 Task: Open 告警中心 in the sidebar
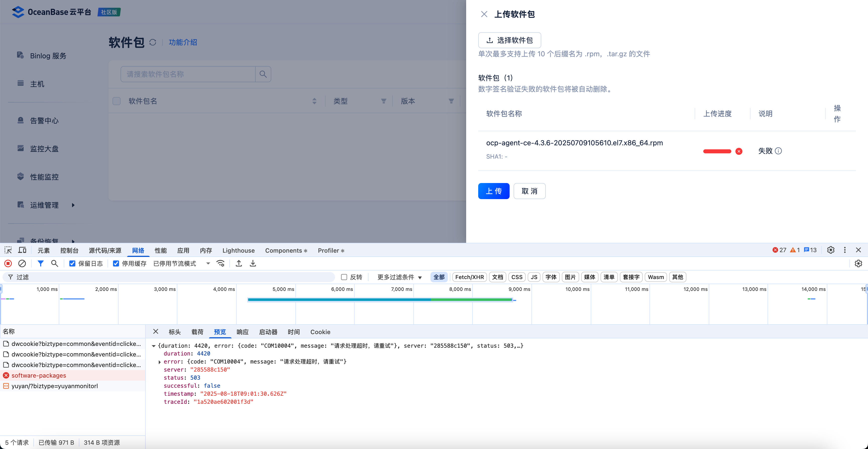coord(44,120)
